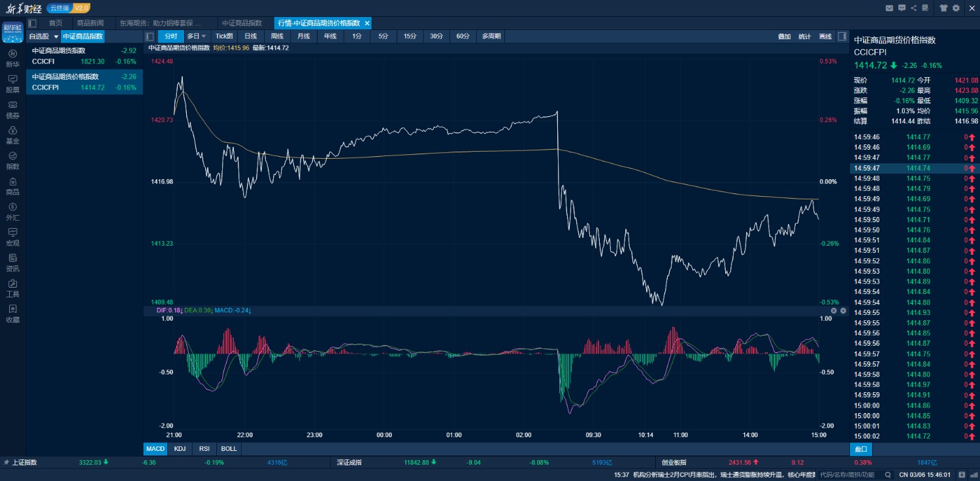Open MACD indicator settings gear
Screen dimensions: 980x481
(x=843, y=311)
